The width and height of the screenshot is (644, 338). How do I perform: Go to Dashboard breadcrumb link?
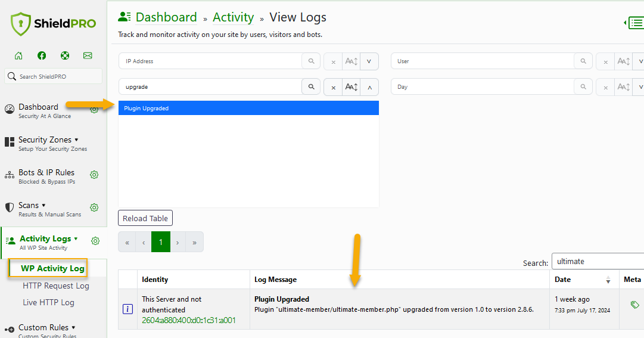166,17
